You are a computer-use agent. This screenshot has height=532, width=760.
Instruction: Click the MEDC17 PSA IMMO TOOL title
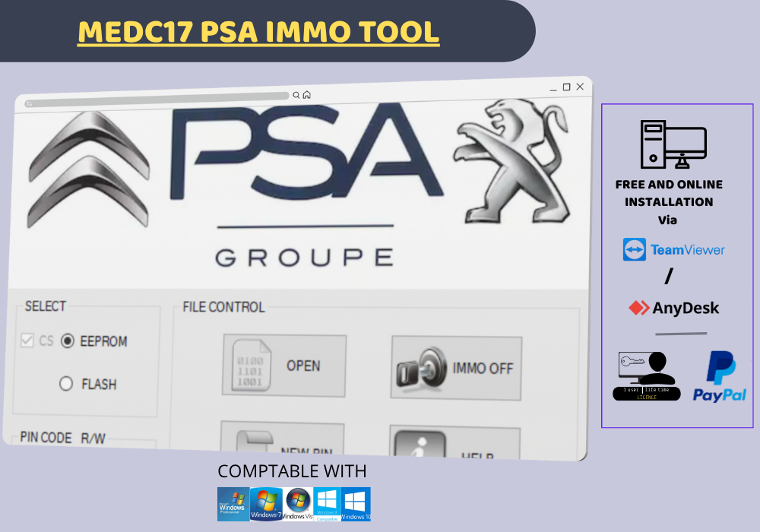(258, 32)
